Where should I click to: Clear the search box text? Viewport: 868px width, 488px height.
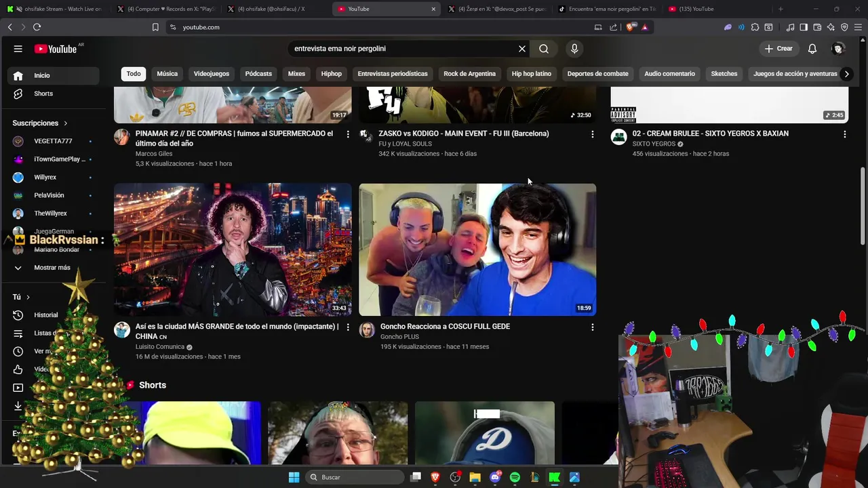tap(522, 49)
